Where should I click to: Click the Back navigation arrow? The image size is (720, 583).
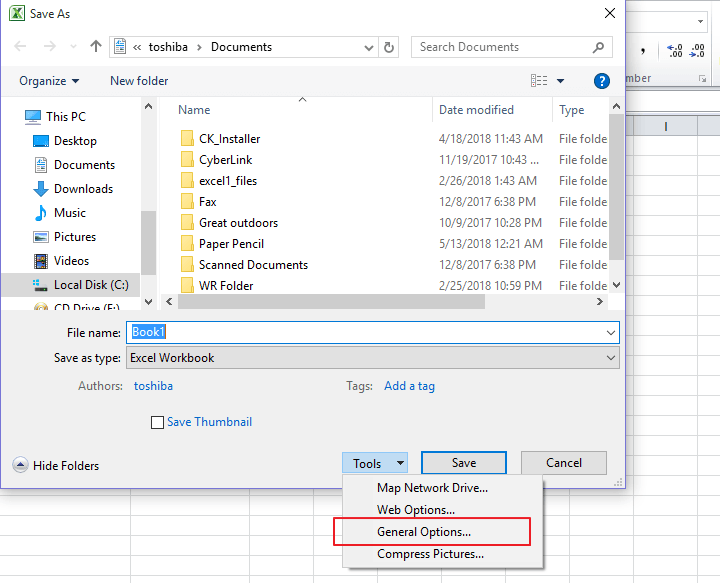tap(20, 46)
